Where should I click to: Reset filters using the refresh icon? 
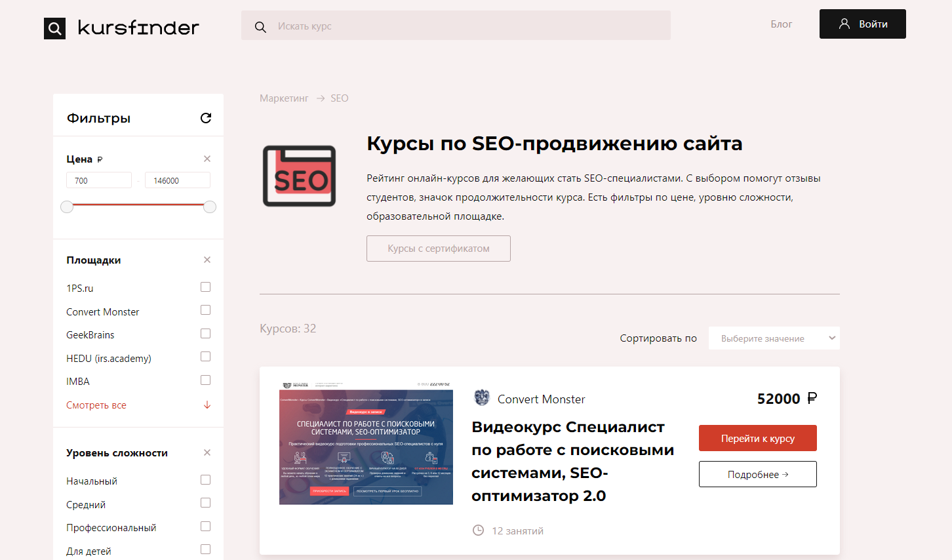coord(206,117)
